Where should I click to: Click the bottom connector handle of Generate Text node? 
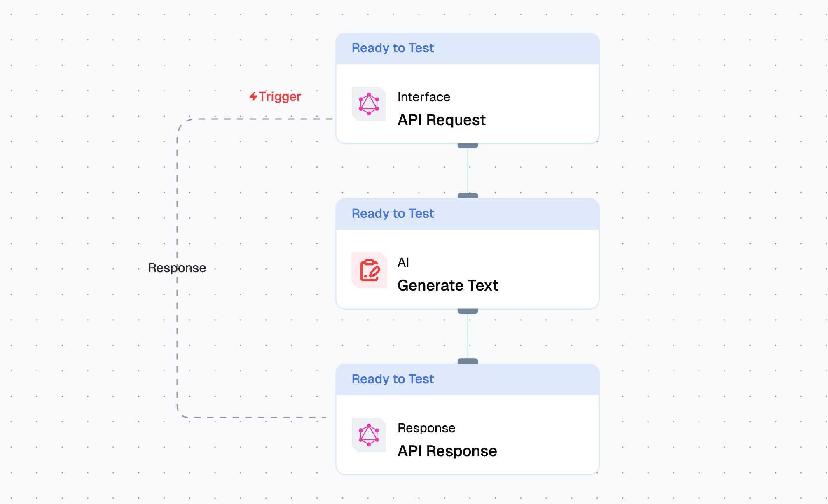467,311
